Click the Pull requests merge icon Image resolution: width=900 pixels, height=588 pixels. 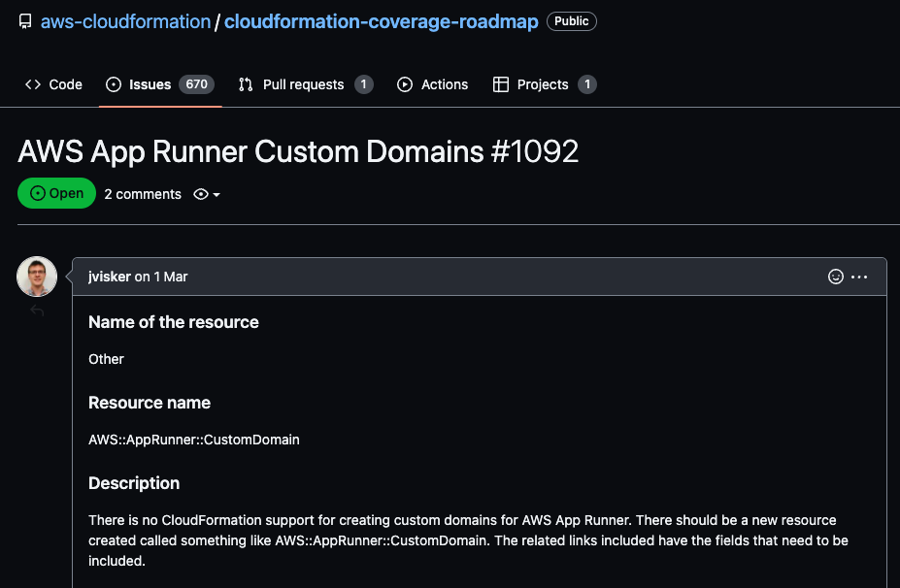(246, 84)
